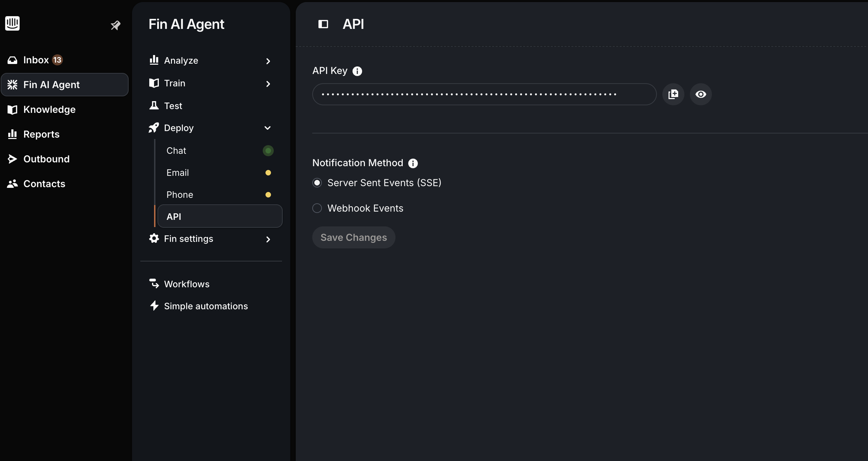Select Webhook Events radio option

pyautogui.click(x=317, y=208)
